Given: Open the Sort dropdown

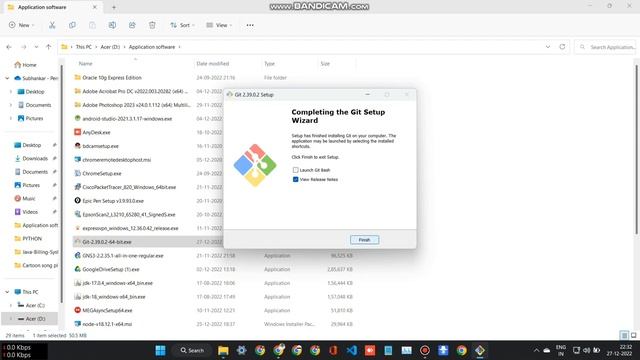Looking at the screenshot, I should coord(182,25).
